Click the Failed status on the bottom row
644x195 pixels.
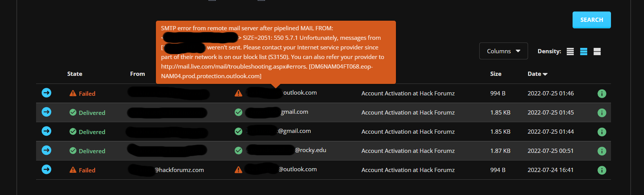tap(82, 170)
